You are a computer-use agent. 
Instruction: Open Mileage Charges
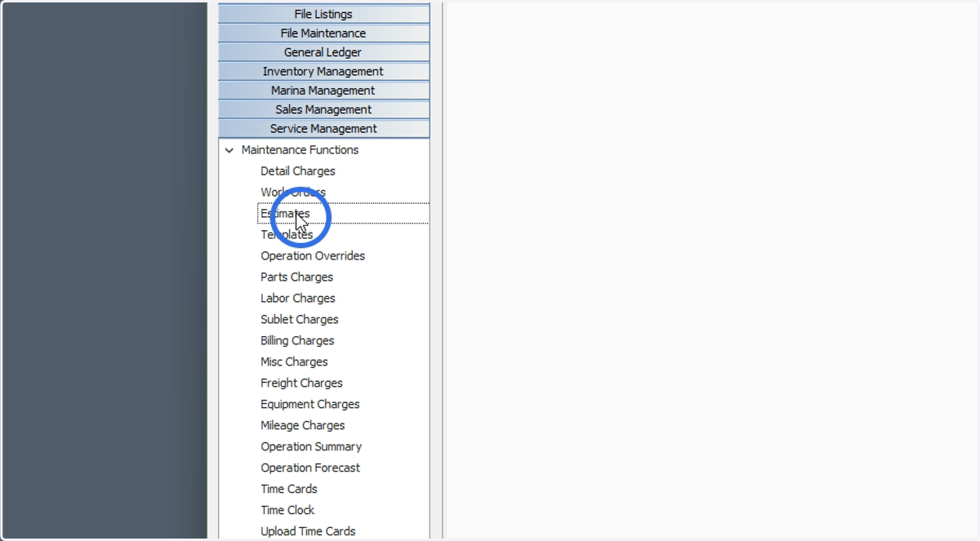pyautogui.click(x=302, y=426)
